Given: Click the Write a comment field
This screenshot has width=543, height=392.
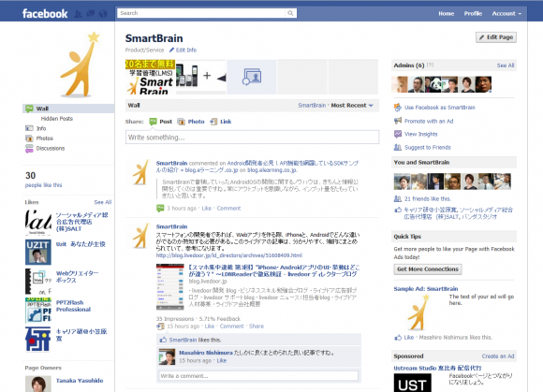Looking at the screenshot, I should (258, 376).
